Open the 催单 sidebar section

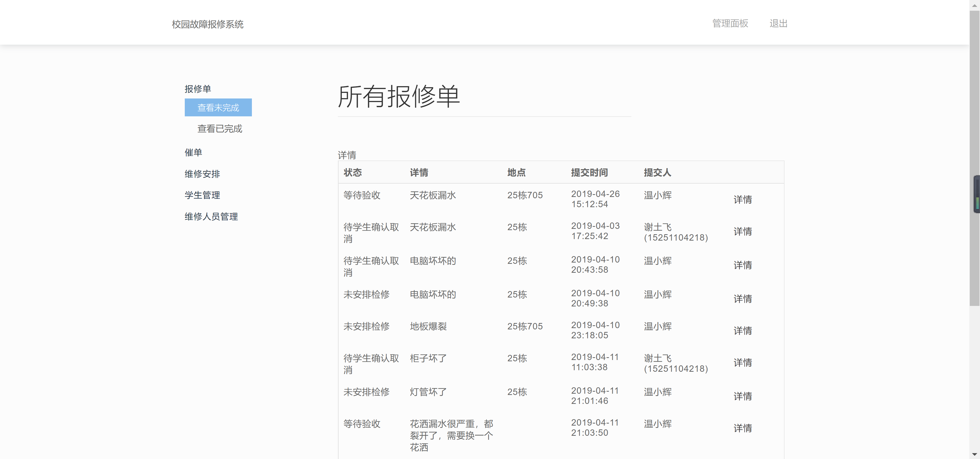(x=193, y=153)
